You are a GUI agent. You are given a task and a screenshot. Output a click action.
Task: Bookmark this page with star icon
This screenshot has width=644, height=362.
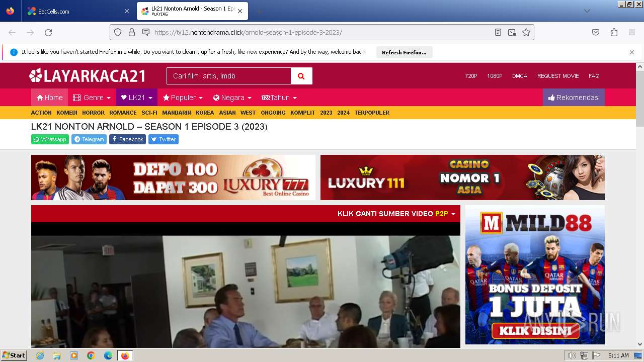(x=526, y=32)
